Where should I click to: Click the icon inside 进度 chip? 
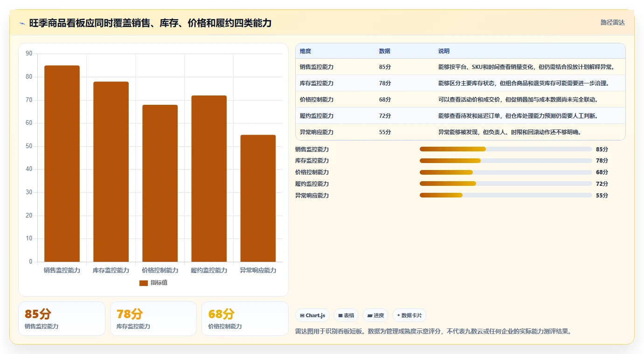(x=370, y=316)
